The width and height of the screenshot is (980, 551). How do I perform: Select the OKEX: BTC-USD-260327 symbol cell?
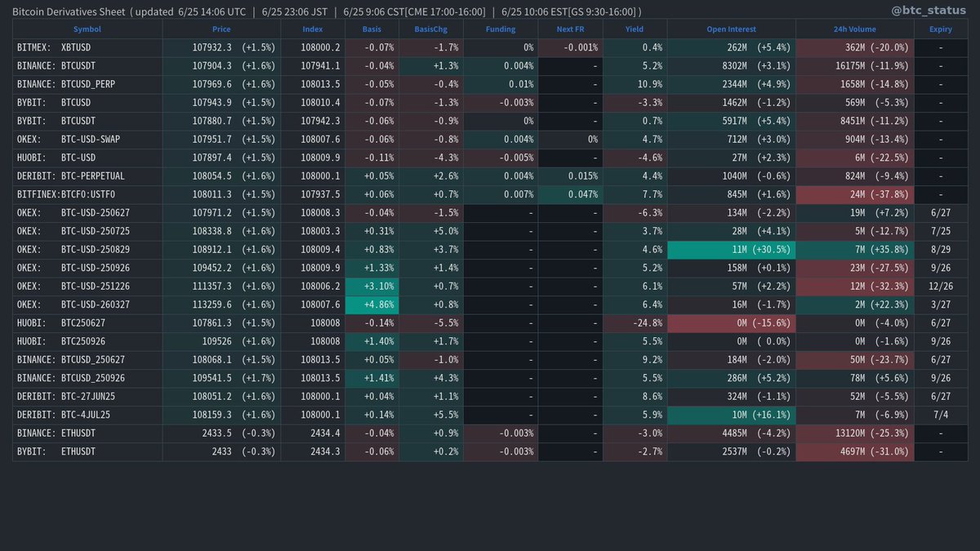[87, 304]
